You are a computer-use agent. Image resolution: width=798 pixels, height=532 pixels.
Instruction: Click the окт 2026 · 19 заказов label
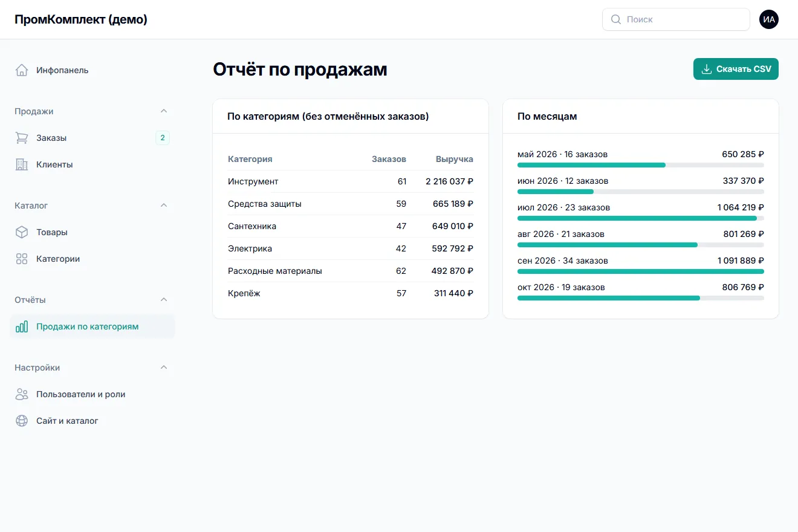(x=561, y=287)
